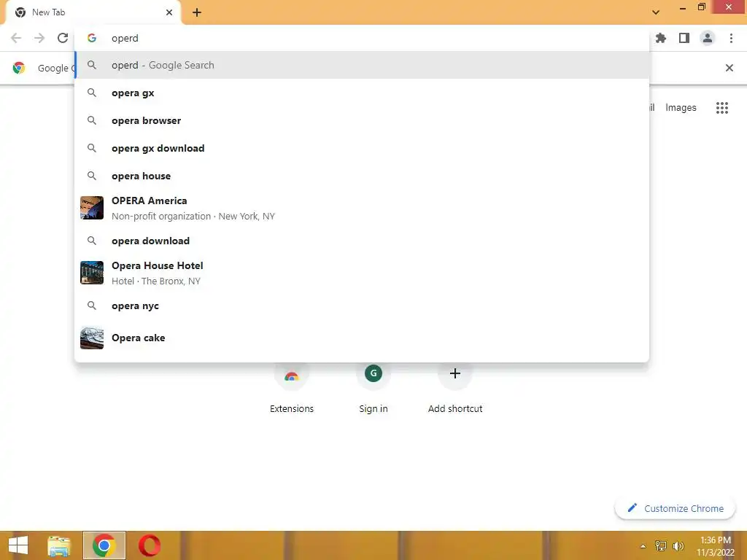Image resolution: width=747 pixels, height=560 pixels.
Task: Open the volume speaker tray icon
Action: (x=678, y=546)
